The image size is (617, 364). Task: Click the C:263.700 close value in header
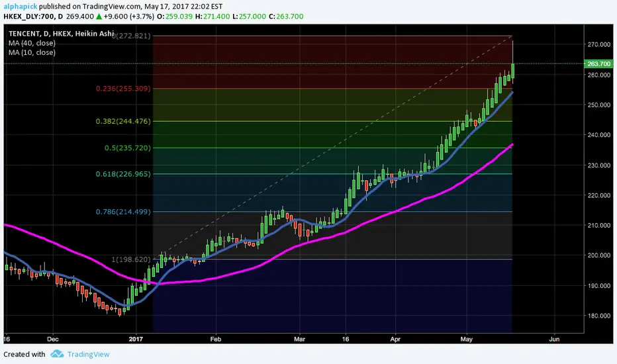tap(286, 17)
